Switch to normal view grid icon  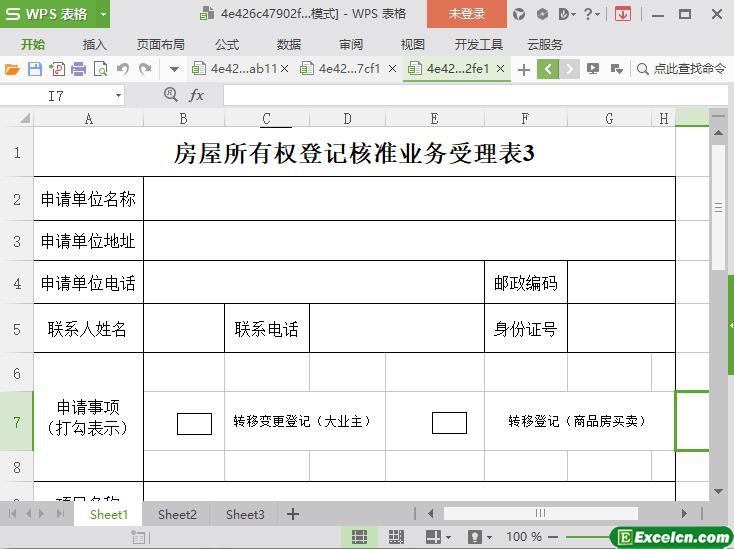click(x=360, y=537)
